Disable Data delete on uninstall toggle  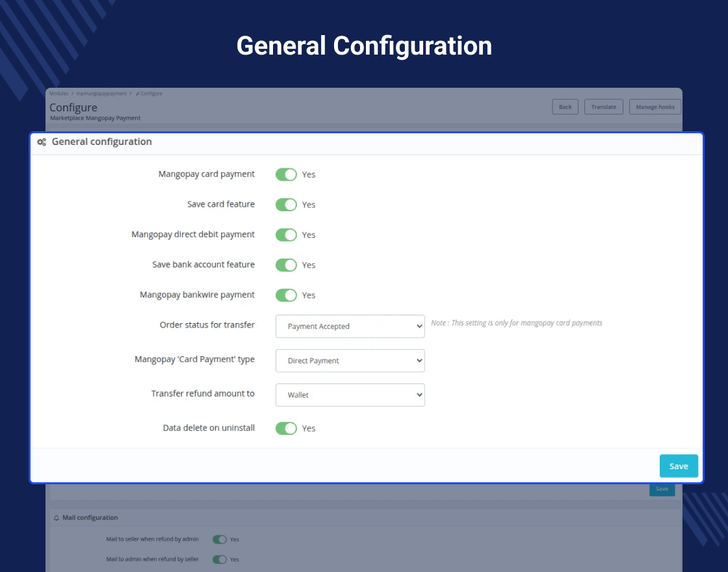coord(286,428)
